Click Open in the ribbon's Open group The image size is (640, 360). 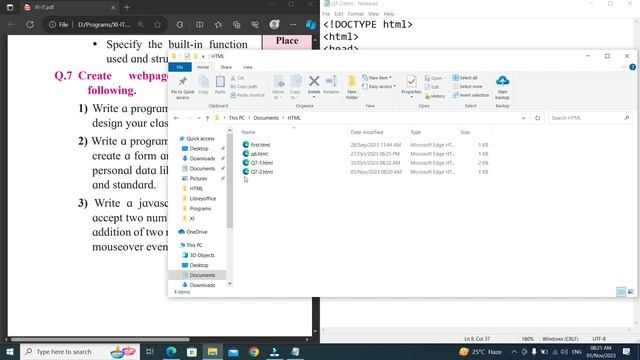[435, 78]
